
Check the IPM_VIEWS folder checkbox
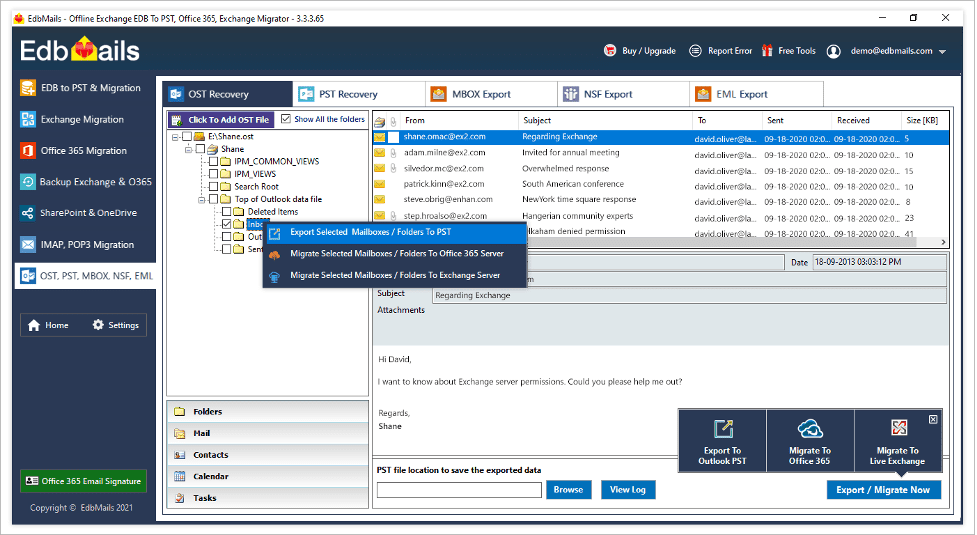pyautogui.click(x=213, y=174)
